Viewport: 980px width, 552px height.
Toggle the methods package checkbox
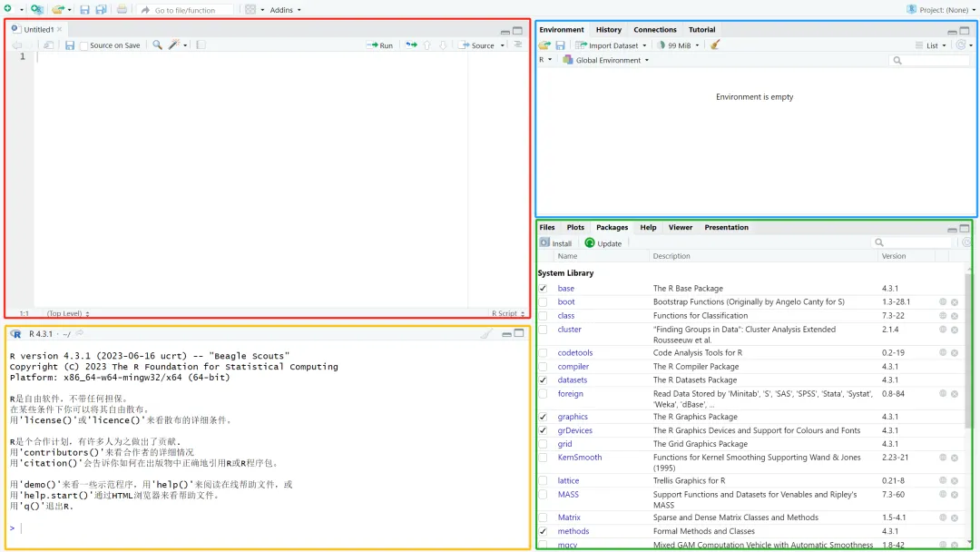click(543, 531)
